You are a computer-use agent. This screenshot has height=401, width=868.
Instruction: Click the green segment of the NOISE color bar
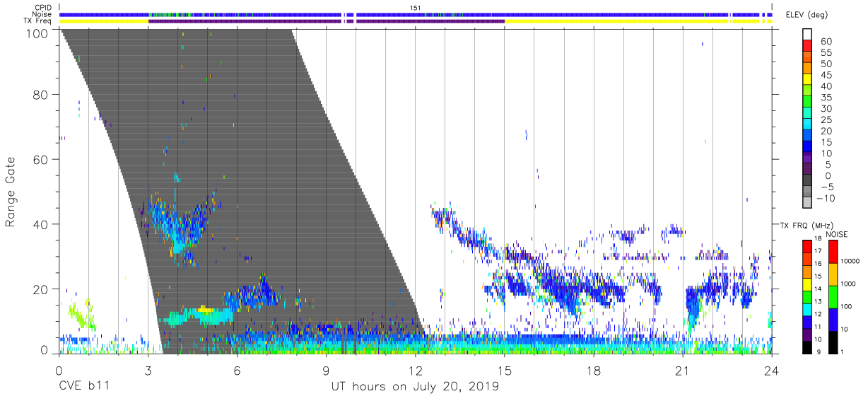832,296
